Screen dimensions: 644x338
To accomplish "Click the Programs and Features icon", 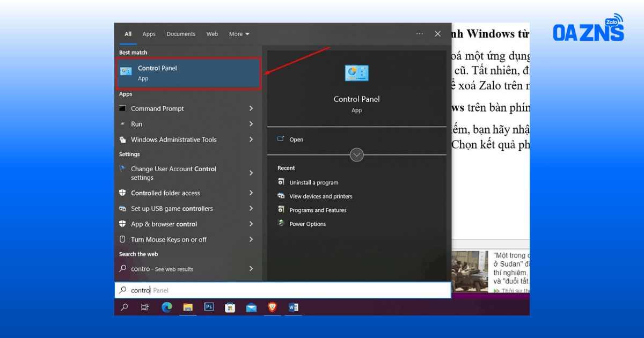I will click(281, 210).
